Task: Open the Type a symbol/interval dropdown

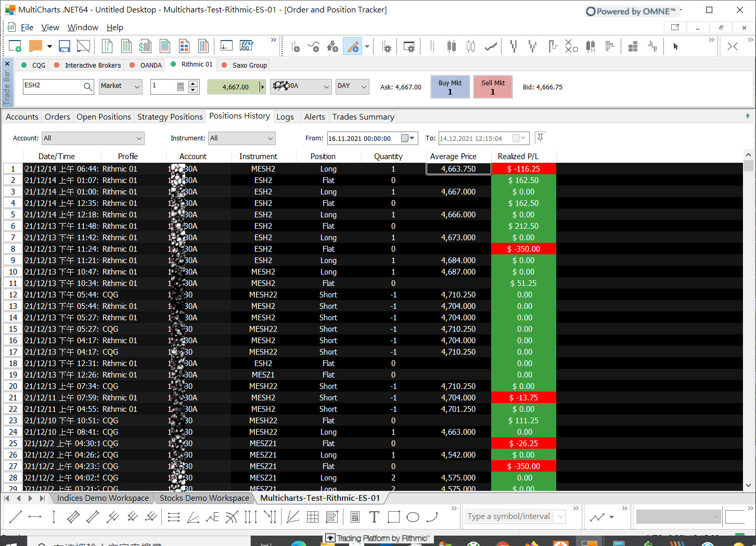Action: pos(560,516)
